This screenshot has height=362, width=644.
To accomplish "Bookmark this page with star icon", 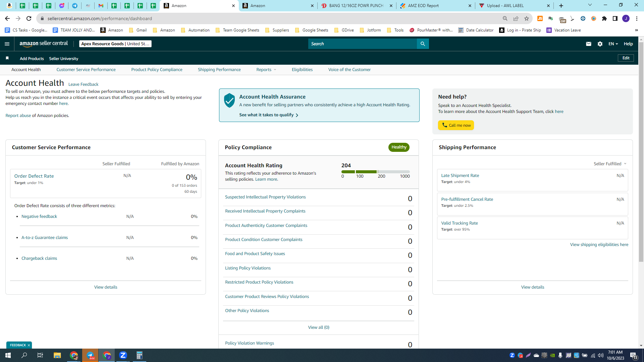I will click(527, 18).
